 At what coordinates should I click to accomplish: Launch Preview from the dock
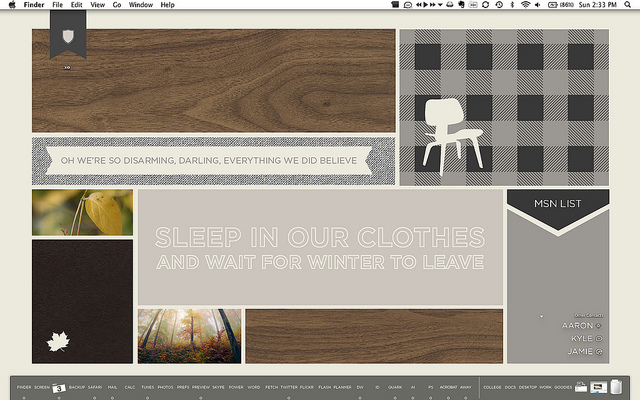click(x=200, y=387)
